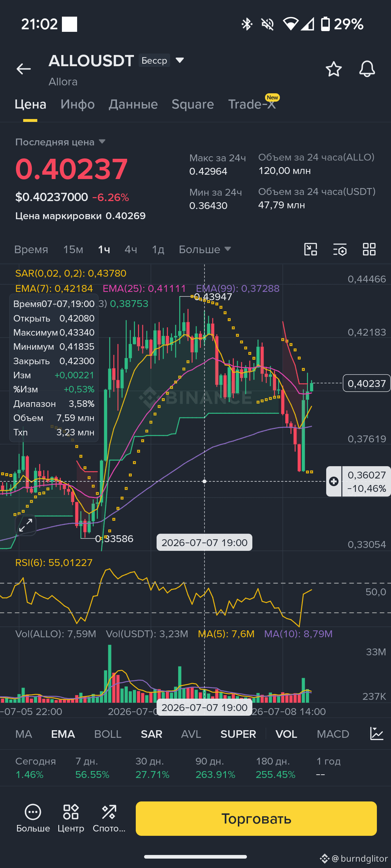Tap the EMA(25): 0,41111 legend
The width and height of the screenshot is (391, 868).
point(144,288)
